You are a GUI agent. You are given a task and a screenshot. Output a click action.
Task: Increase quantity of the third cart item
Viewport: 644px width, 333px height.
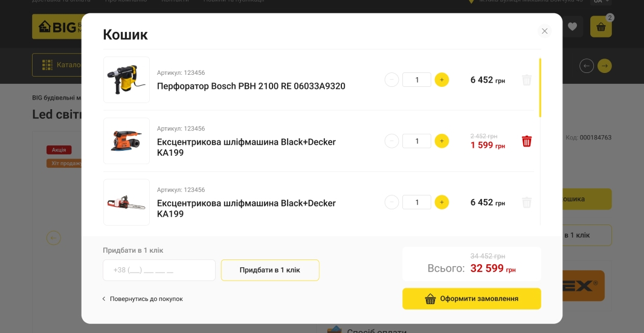point(442,202)
